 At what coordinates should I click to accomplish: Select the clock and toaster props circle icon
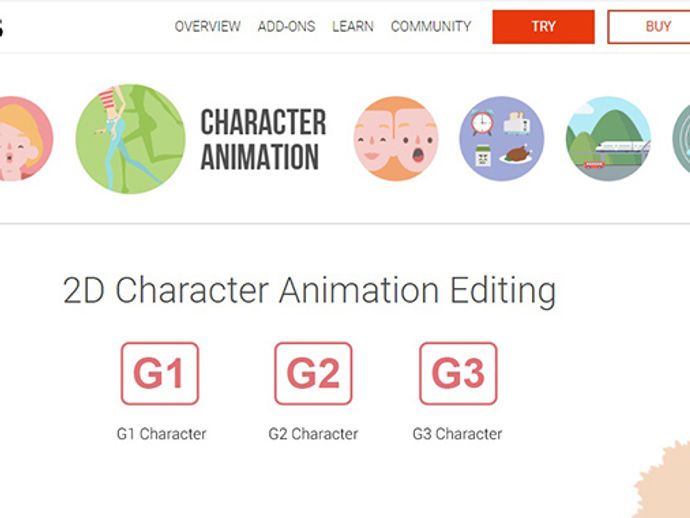502,139
